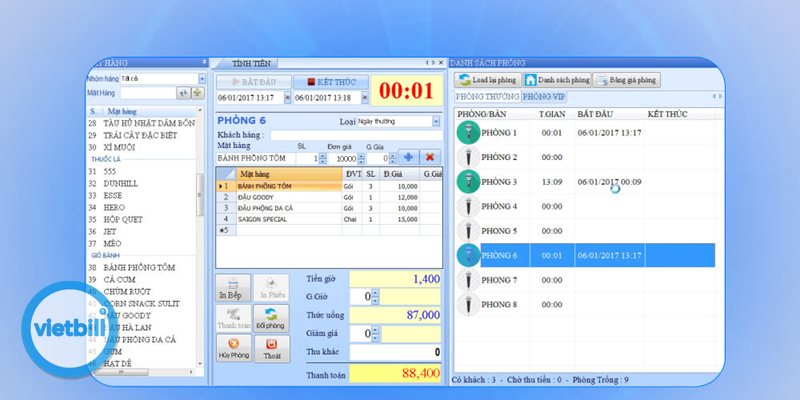Screen dimensions: 800x400
Task: Click the blue plus add-item icon
Action: (408, 157)
